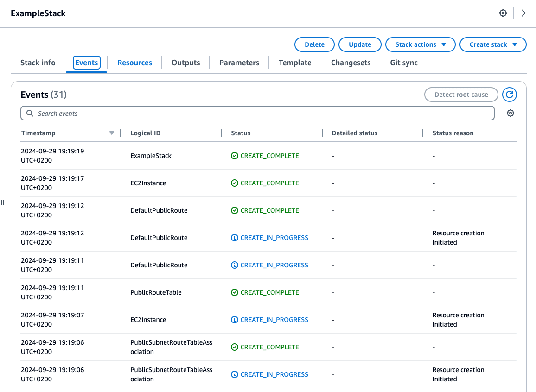This screenshot has height=392, width=536.
Task: Click the split panel resize handle icon
Action: (3, 202)
